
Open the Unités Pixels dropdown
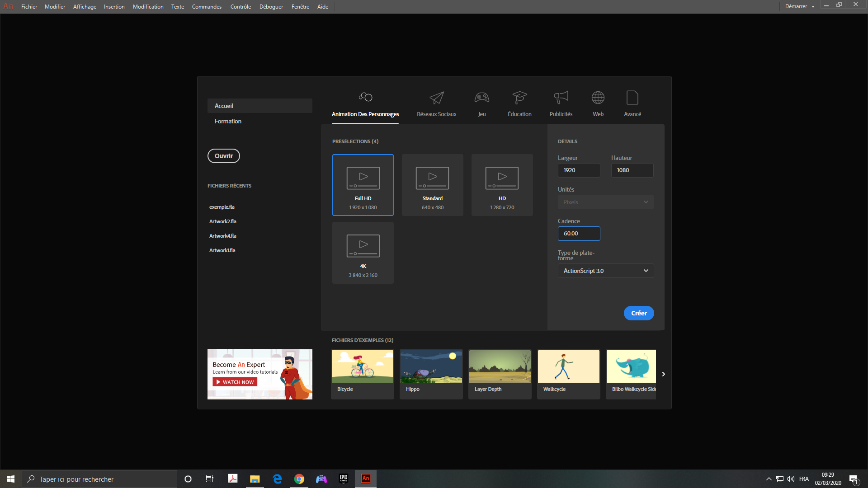[x=605, y=202]
